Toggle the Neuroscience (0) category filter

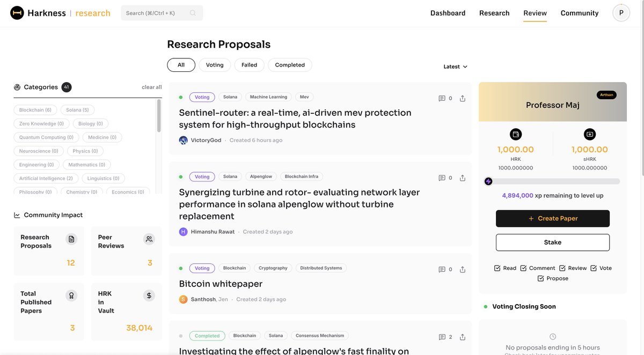tap(39, 151)
